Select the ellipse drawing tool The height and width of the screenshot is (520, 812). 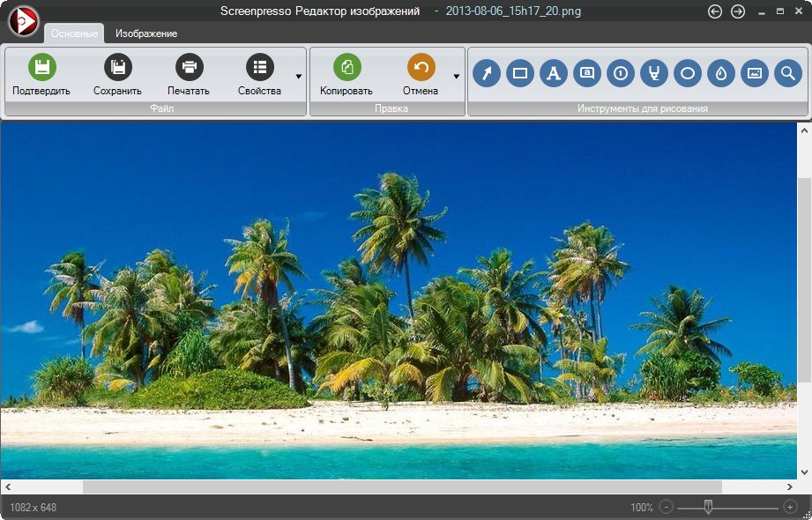688,73
